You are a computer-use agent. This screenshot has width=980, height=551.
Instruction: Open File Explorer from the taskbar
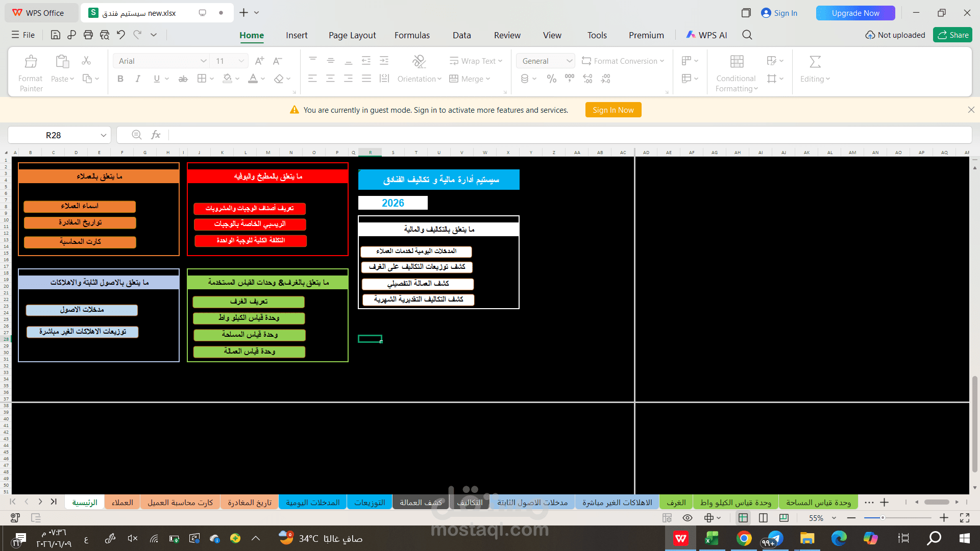pyautogui.click(x=807, y=538)
